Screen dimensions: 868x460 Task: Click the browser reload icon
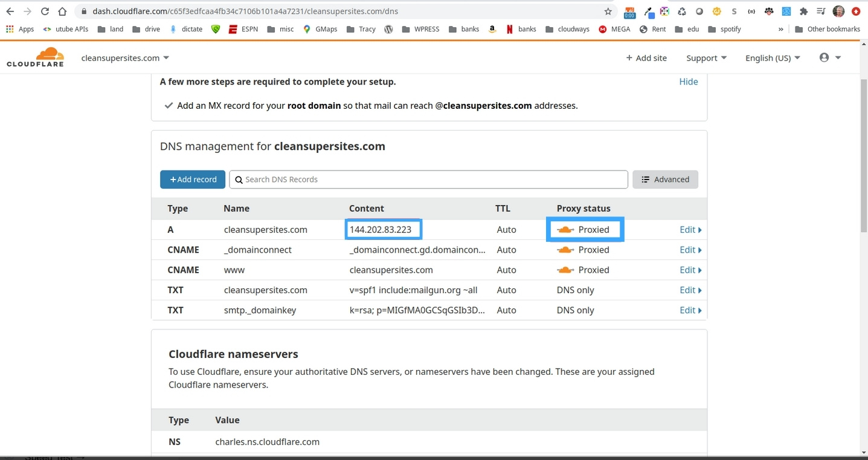45,11
